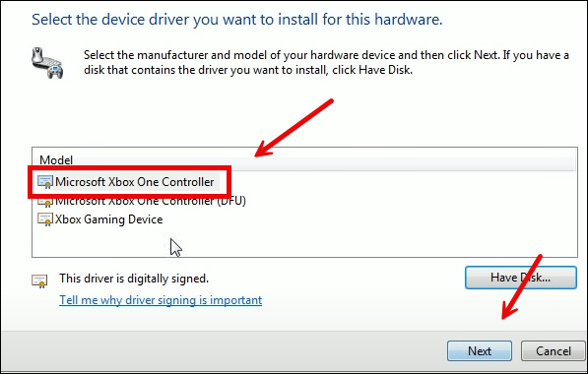Open the Have Disk dialog

[x=520, y=278]
